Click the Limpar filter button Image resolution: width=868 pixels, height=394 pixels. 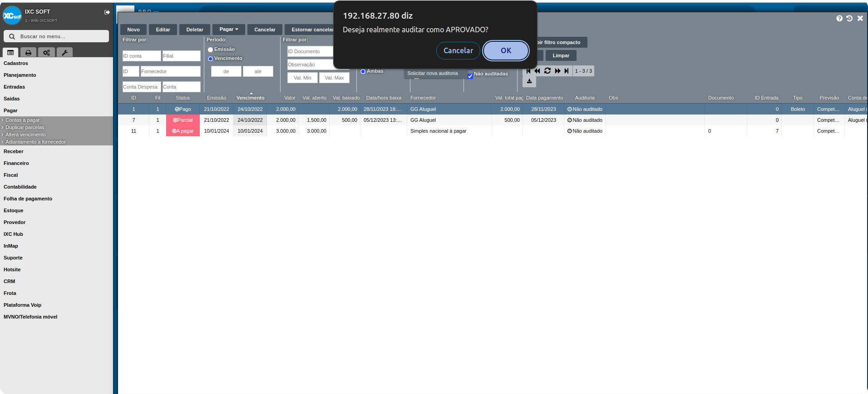(x=561, y=55)
